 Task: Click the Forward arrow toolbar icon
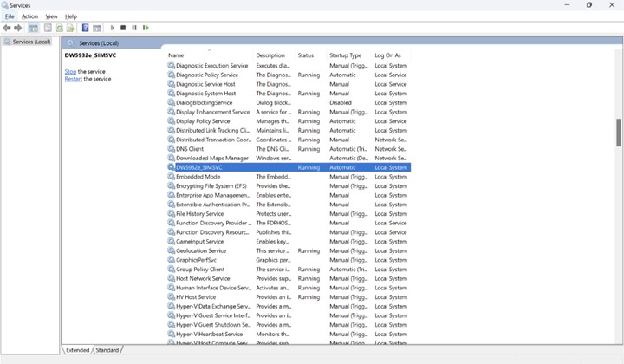[x=18, y=28]
